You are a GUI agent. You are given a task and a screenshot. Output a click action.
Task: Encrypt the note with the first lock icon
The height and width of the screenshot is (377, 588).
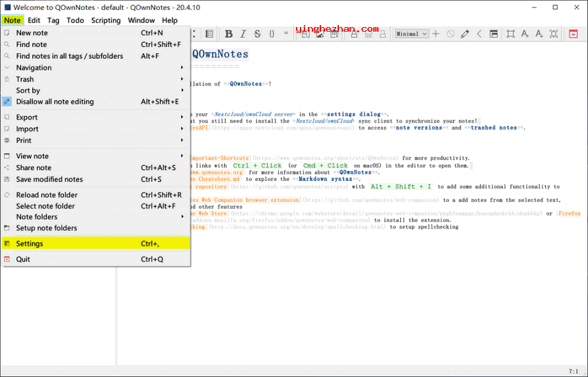coord(353,34)
